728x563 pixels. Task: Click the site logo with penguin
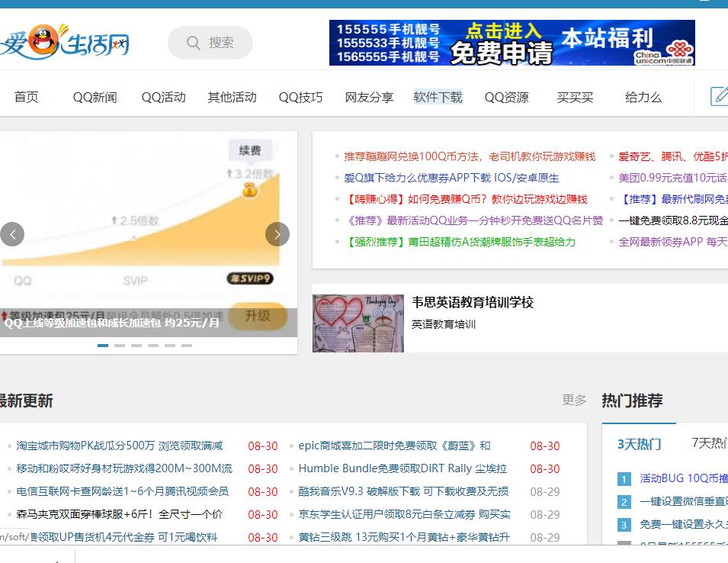point(65,43)
